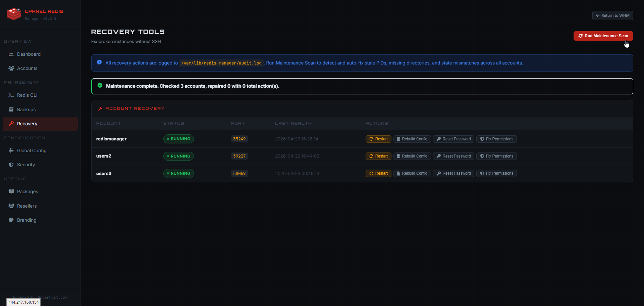This screenshot has height=306, width=644.
Task: Open the Dashboard overview
Action: tap(29, 54)
